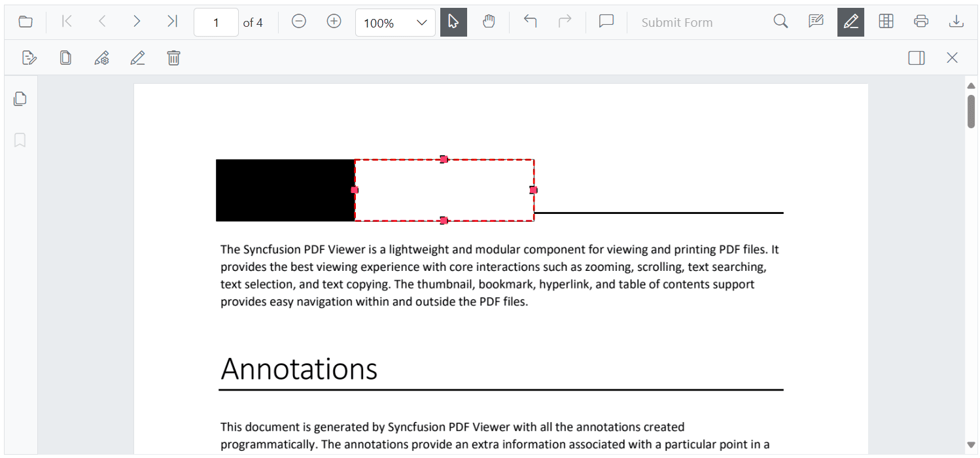Open the bookmarks panel
The width and height of the screenshot is (980, 458).
click(20, 140)
